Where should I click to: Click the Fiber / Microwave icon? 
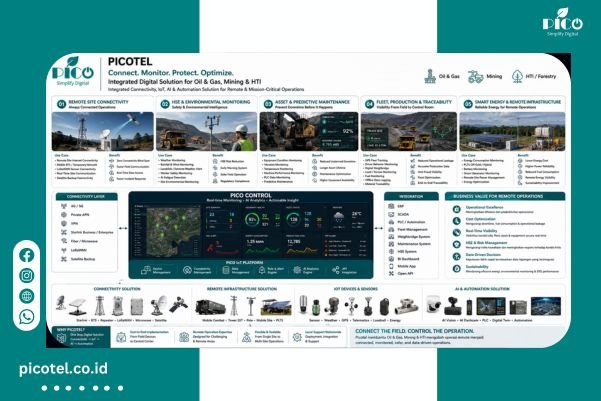coord(64,241)
